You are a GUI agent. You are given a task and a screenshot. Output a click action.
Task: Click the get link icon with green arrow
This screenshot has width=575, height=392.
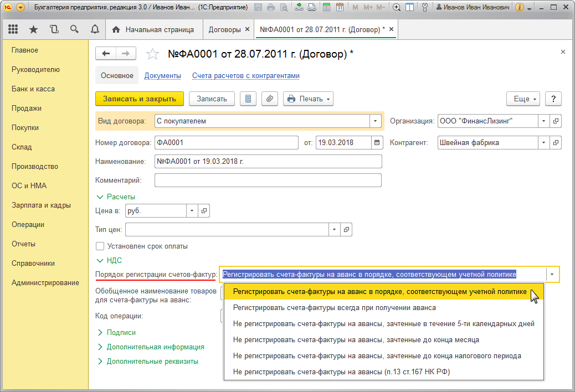point(299,7)
